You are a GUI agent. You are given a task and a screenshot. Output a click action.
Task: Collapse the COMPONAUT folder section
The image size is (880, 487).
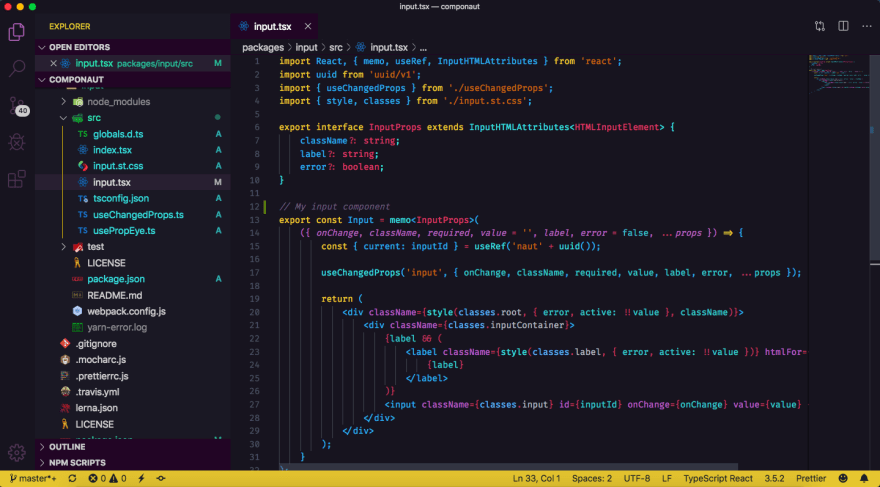(132, 80)
